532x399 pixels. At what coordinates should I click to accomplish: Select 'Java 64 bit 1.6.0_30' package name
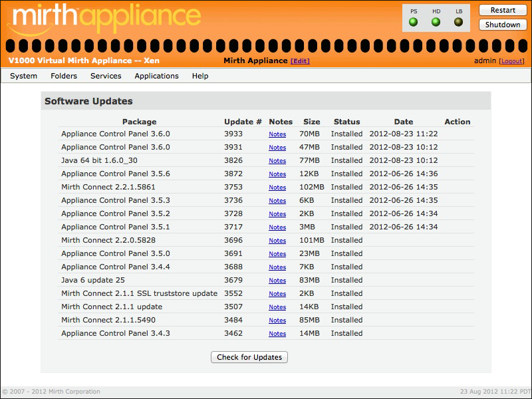pyautogui.click(x=99, y=160)
